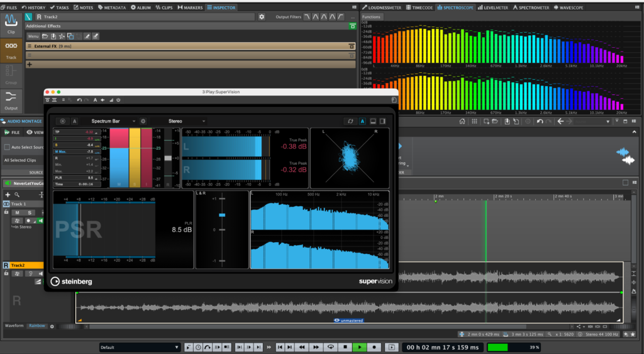Select the low-pass output filter icon
The height and width of the screenshot is (354, 644).
(307, 17)
